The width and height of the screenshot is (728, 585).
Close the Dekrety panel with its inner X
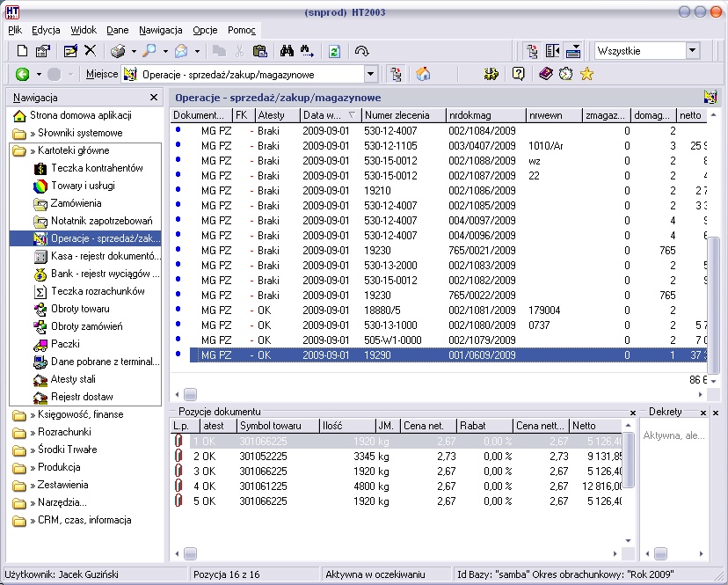click(x=703, y=413)
